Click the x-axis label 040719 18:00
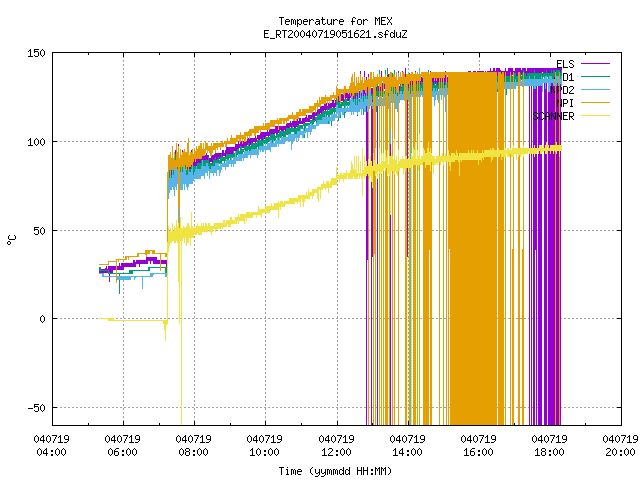This screenshot has height=480, width=640. click(x=549, y=446)
